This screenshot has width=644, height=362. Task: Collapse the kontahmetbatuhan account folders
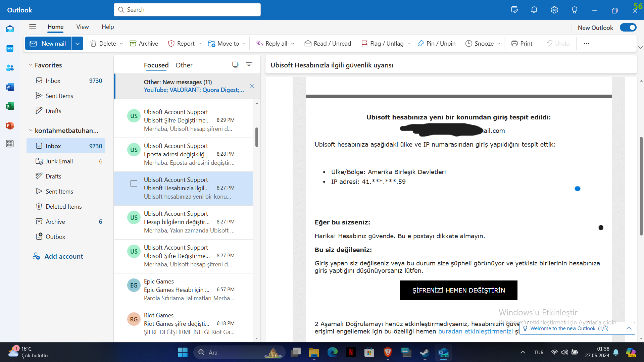[31, 131]
